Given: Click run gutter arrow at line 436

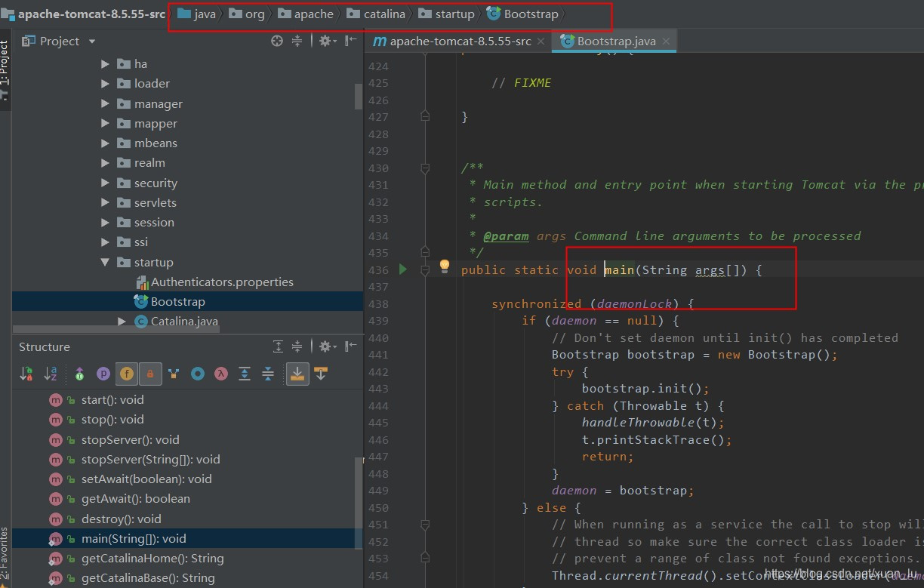Looking at the screenshot, I should 403,269.
